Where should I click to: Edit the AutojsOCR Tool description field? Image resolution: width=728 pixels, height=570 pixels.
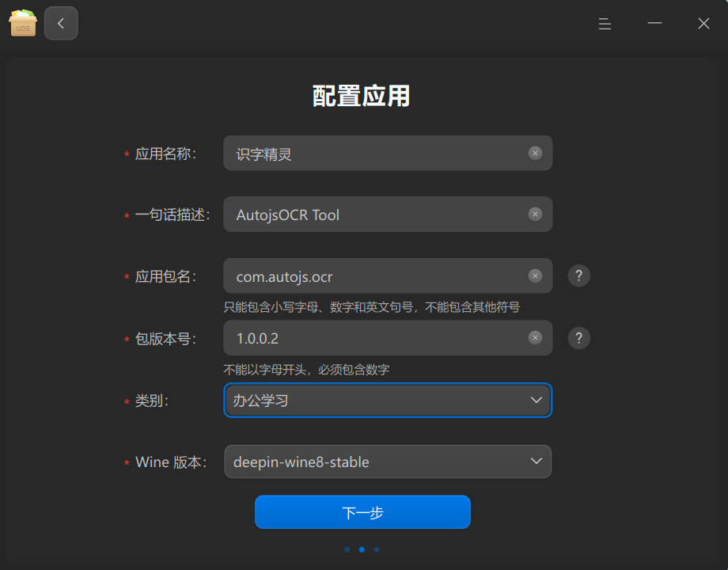tap(388, 215)
